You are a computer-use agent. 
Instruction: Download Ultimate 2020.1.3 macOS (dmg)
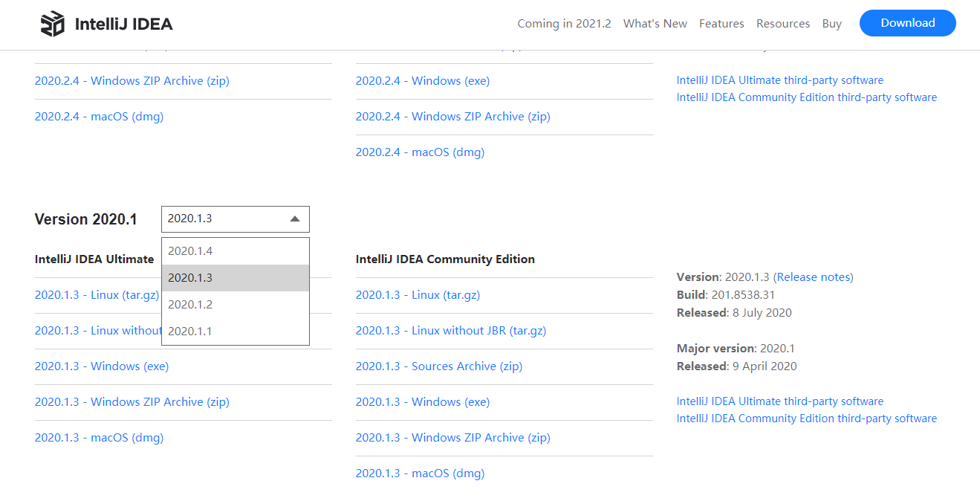click(99, 438)
